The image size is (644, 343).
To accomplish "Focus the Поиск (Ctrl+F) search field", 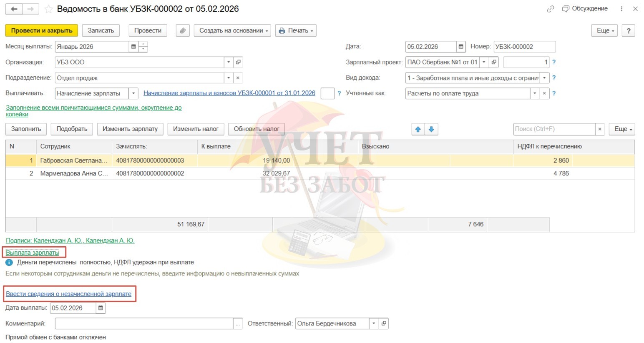I will pyautogui.click(x=554, y=129).
